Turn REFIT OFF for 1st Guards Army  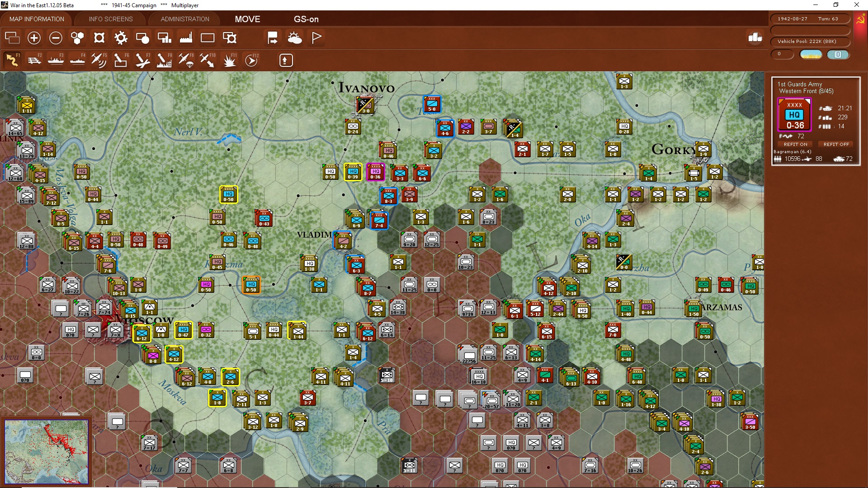(x=836, y=144)
